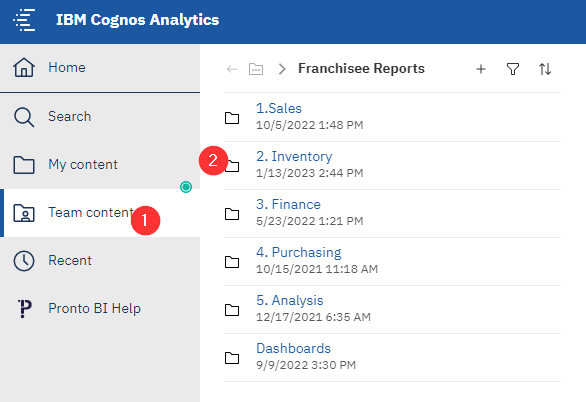
Task: Go back using the left arrow
Action: pos(232,69)
